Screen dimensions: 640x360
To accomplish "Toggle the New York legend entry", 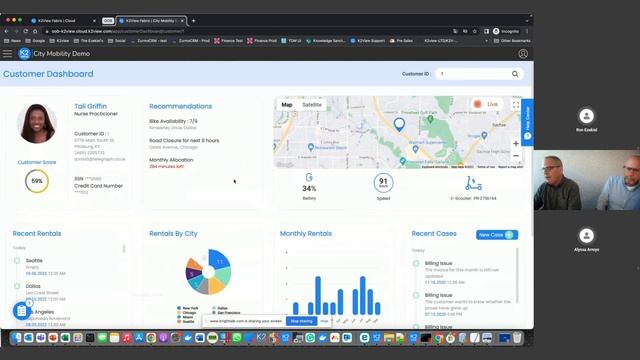I will click(x=188, y=308).
